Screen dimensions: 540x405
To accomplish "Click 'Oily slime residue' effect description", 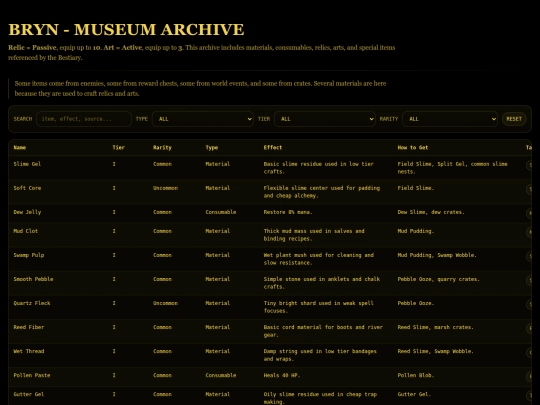I will pos(320,398).
